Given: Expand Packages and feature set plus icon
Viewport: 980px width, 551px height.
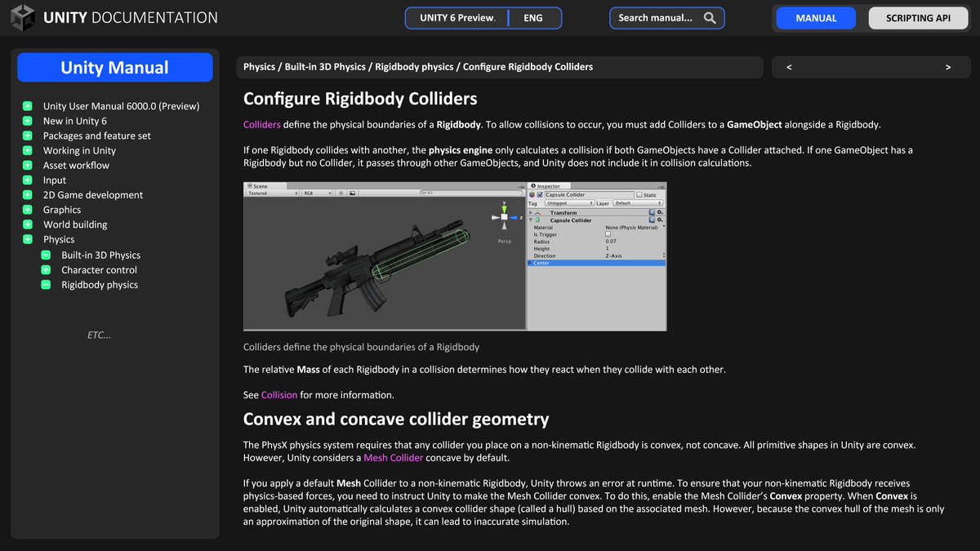Looking at the screenshot, I should click(27, 136).
